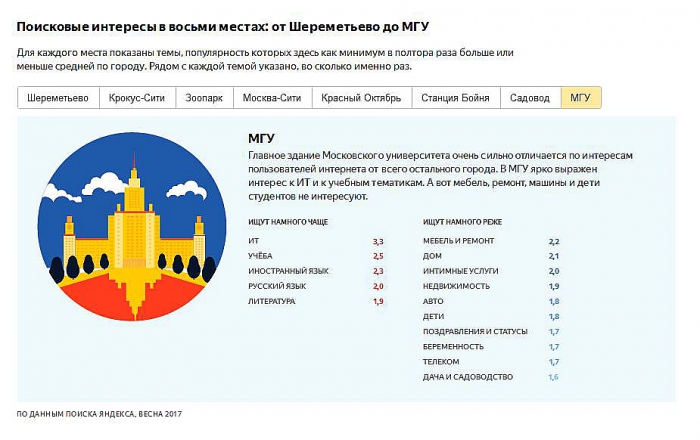Click the МГУ section heading
The height and width of the screenshot is (440, 700).
261,138
